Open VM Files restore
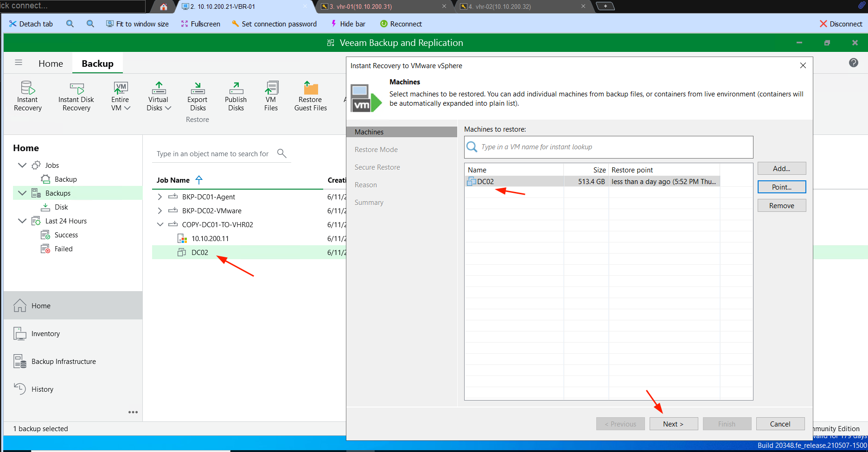868x452 pixels. click(x=271, y=96)
